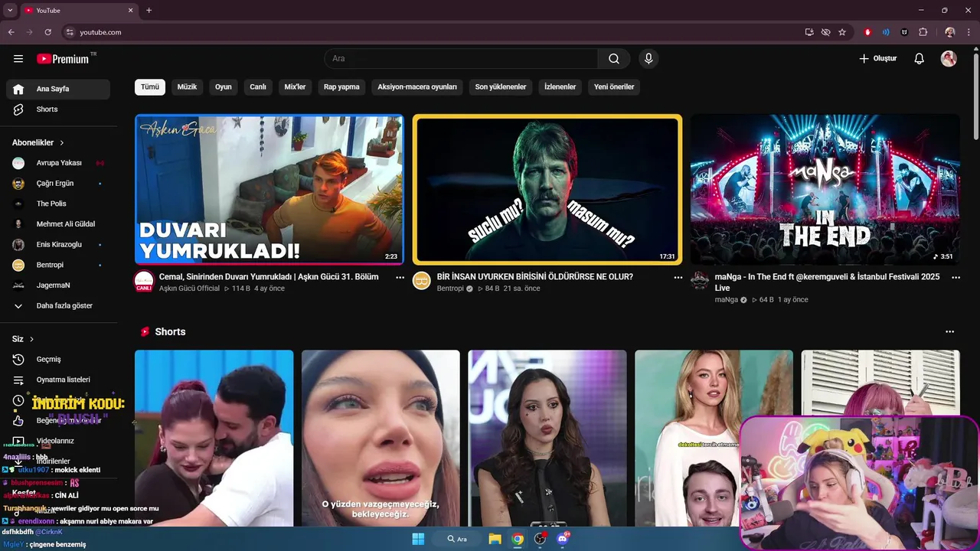Play the dark-haired woman in black Short
Image resolution: width=980 pixels, height=551 pixels.
click(547, 438)
